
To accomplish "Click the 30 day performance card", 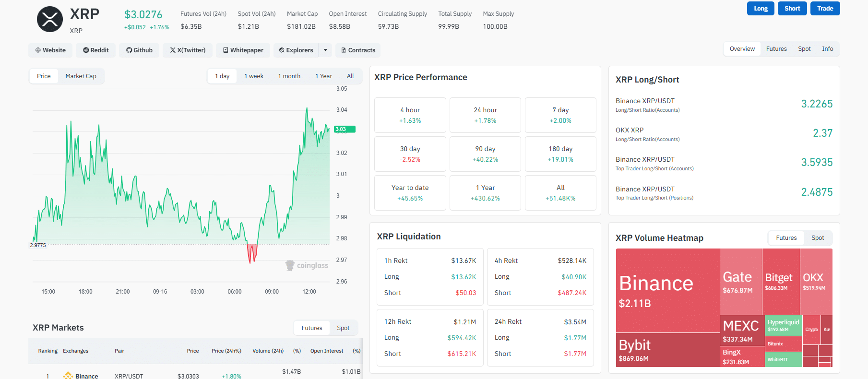I will click(410, 154).
